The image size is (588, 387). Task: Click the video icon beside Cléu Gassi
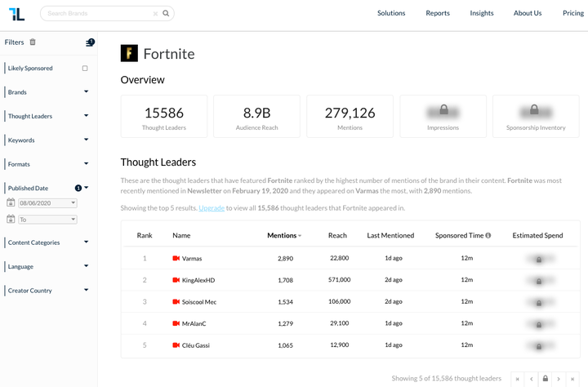[x=176, y=345]
